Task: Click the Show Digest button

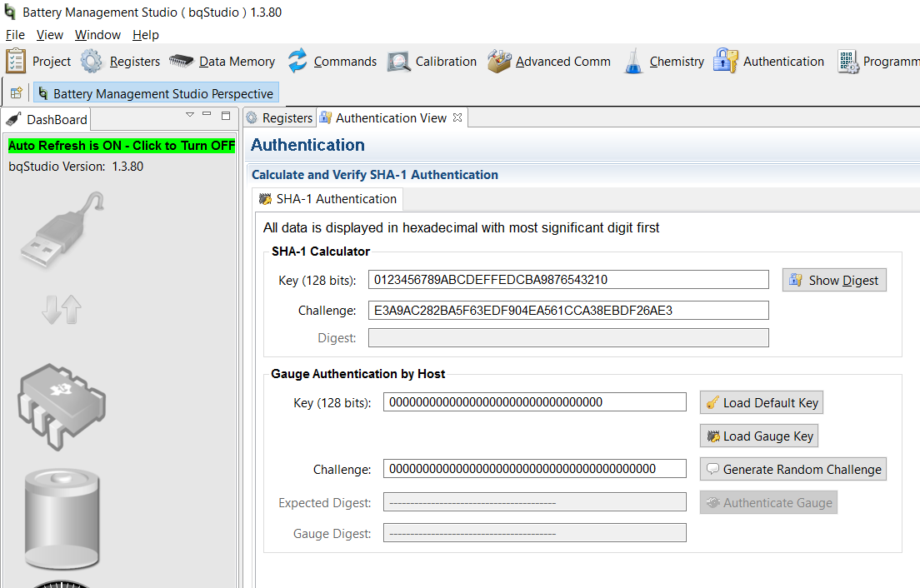Action: 834,280
